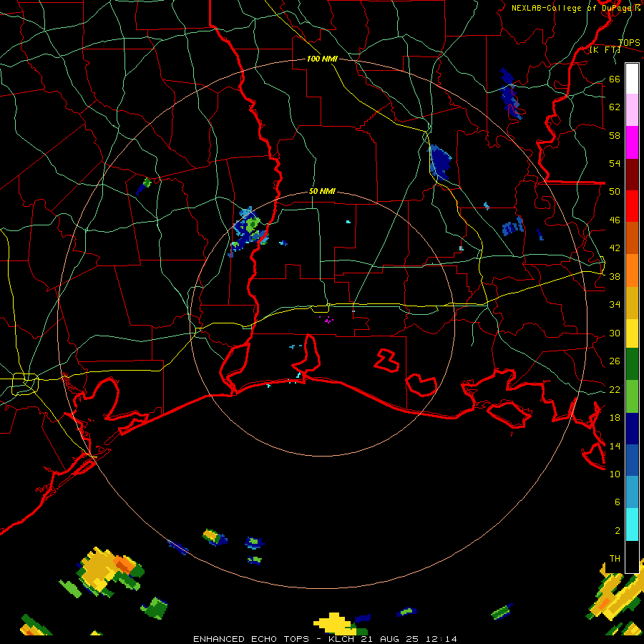The image size is (644, 644).
Task: Click the gold swatch on the color bar
Action: coord(632,303)
